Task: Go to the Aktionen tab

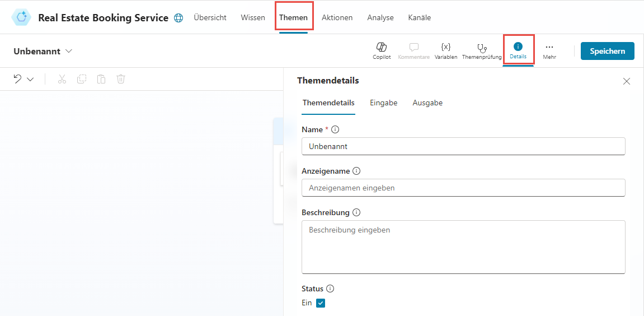Action: tap(337, 18)
